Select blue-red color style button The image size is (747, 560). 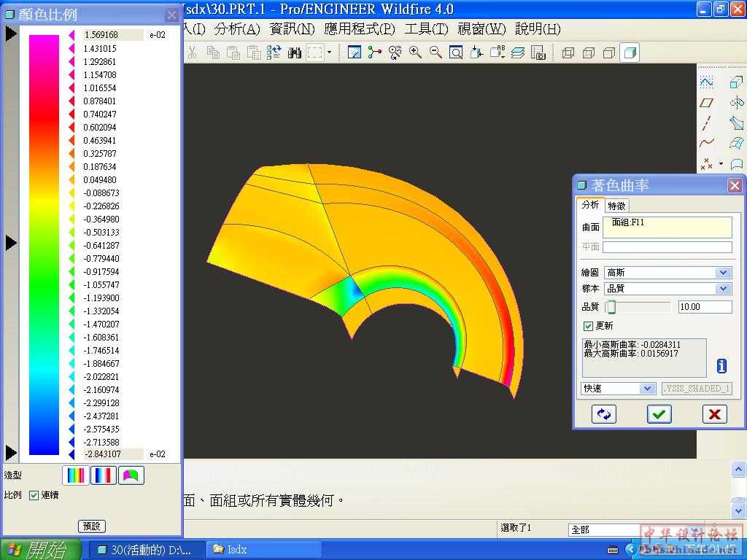tap(104, 475)
